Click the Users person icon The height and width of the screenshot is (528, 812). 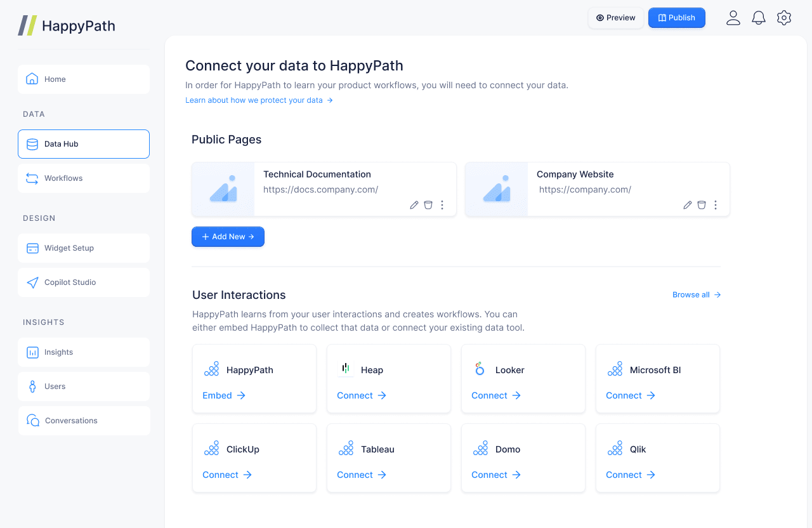pyautogui.click(x=32, y=386)
